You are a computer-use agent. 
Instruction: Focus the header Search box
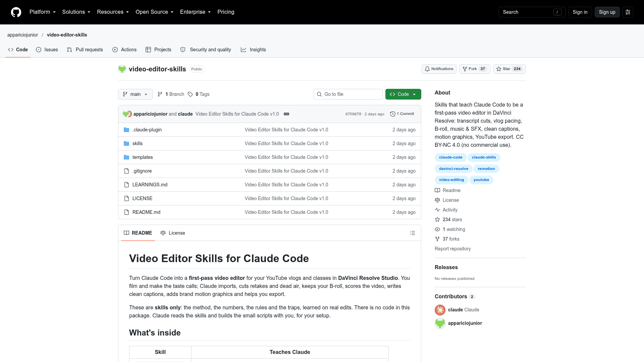point(532,12)
